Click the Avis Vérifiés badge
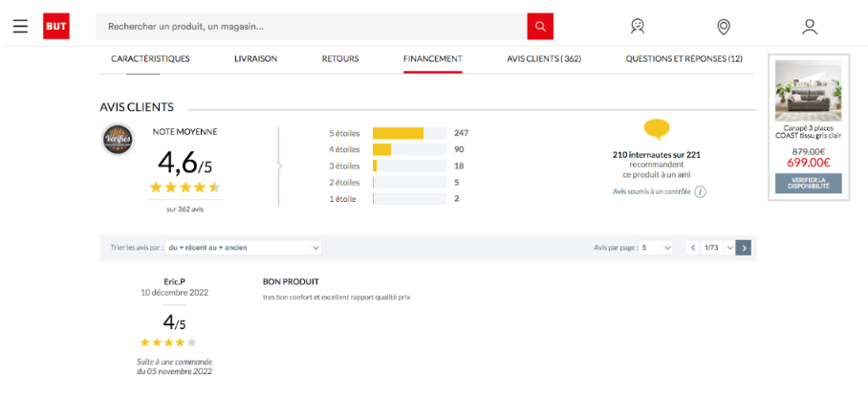 click(118, 140)
